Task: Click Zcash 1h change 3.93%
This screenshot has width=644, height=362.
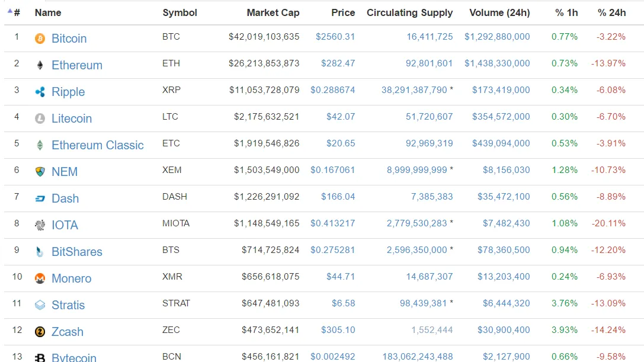Action: click(565, 330)
